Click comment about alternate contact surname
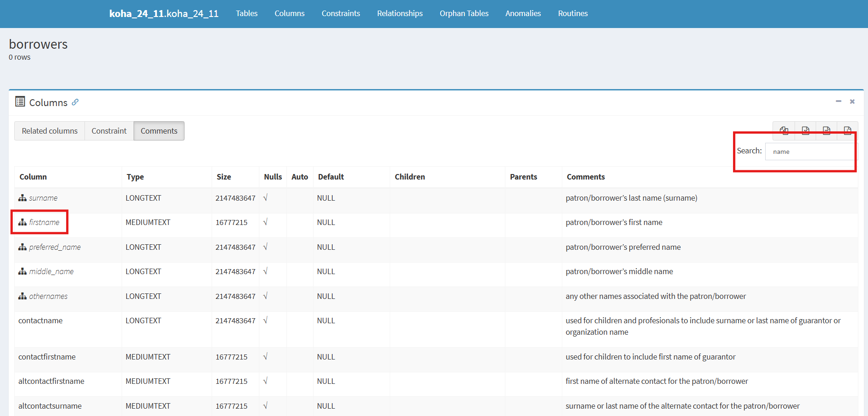 [x=683, y=406]
